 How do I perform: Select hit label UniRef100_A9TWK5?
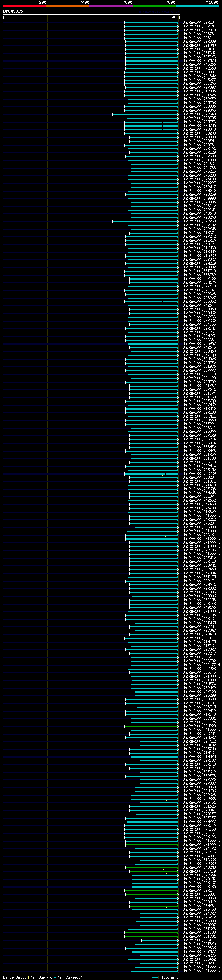199,623
